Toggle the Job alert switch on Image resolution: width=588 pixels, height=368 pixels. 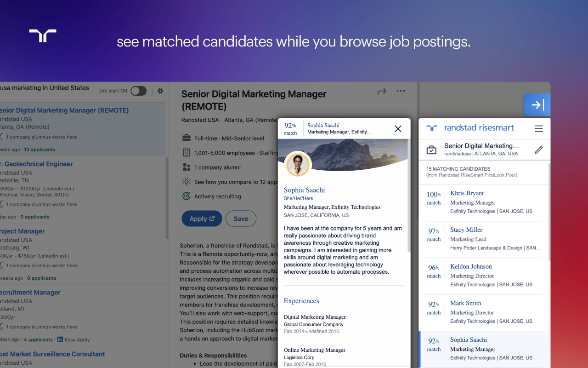[139, 91]
